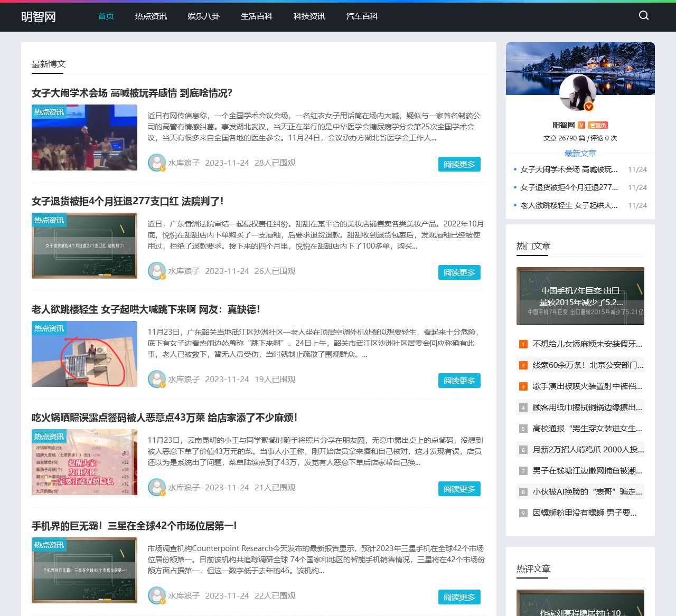676x616 pixels.
Task: Click 阅读更多 for the 学术会场 article
Action: 459,164
